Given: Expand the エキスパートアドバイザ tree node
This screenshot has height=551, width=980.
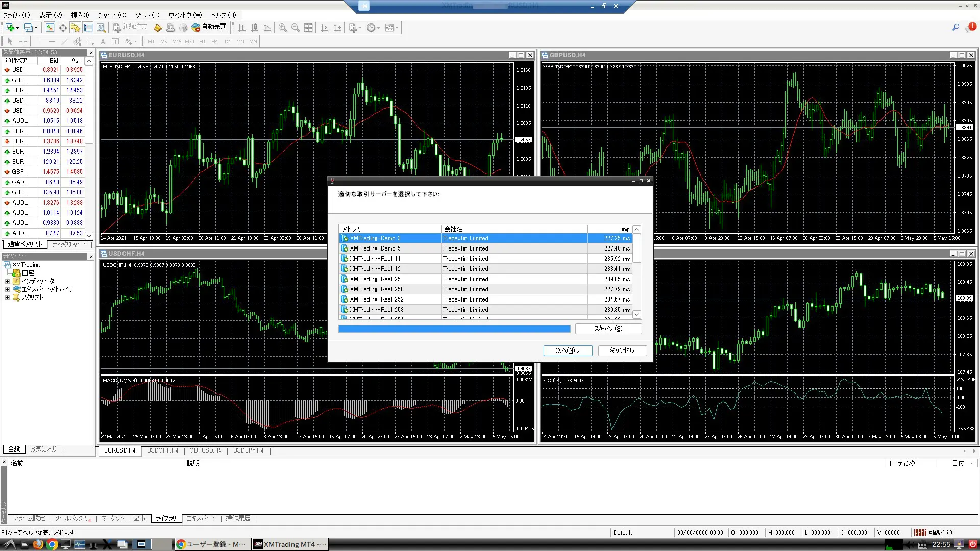Looking at the screenshot, I should pyautogui.click(x=7, y=289).
